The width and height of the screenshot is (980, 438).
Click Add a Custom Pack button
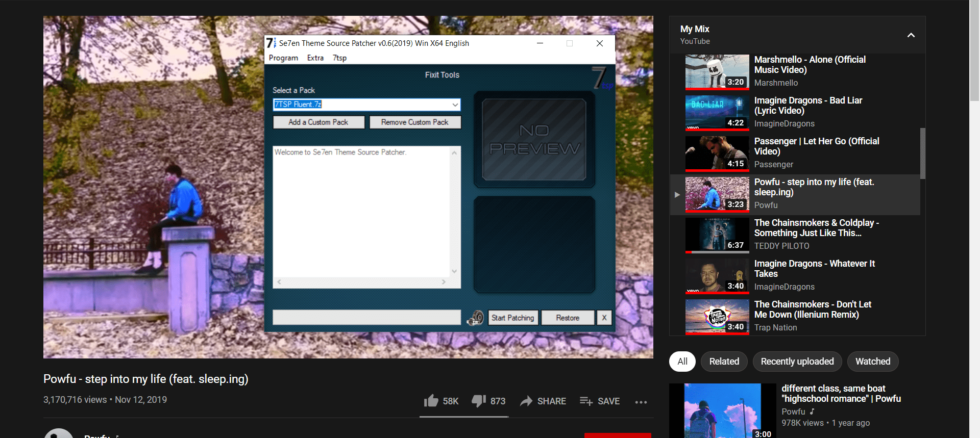point(318,122)
